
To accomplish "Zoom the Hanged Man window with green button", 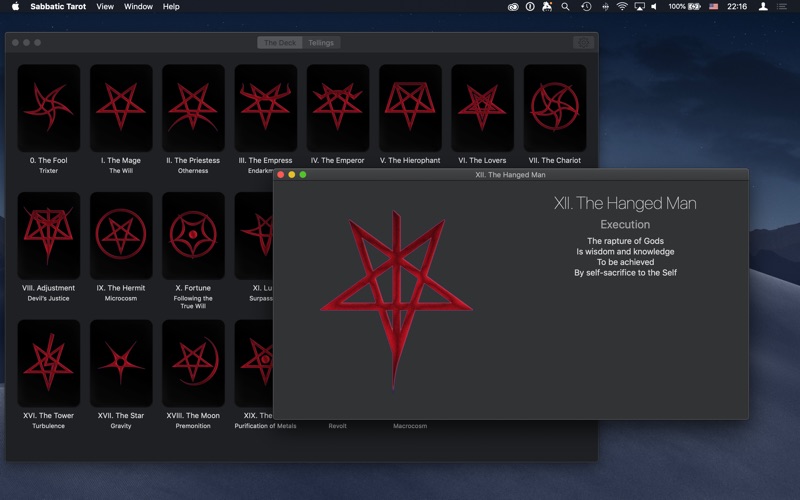I will [x=303, y=174].
